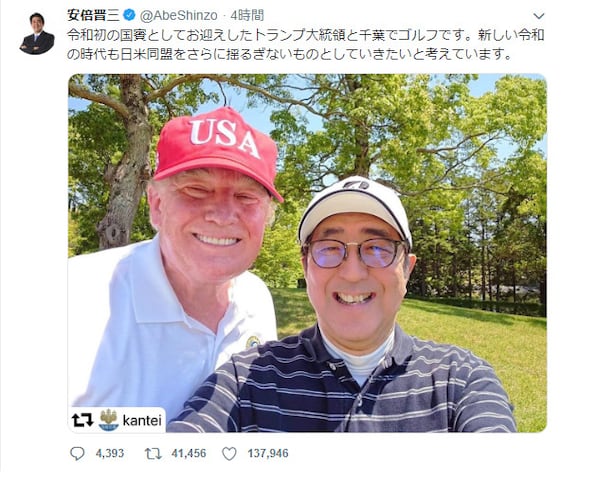616x481 pixels.
Task: View the 41,456 retweets count
Action: pos(189,453)
